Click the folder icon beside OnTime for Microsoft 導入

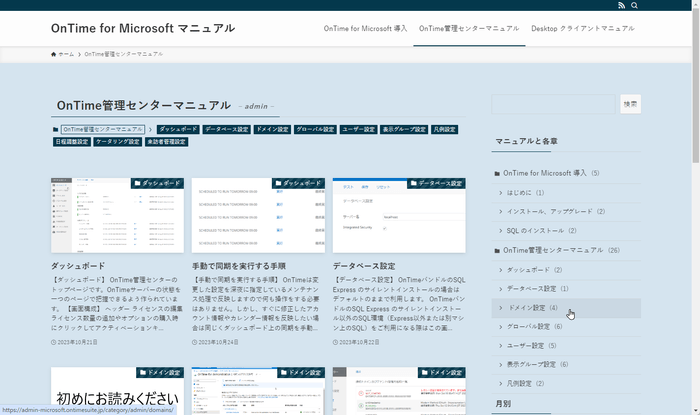point(497,173)
